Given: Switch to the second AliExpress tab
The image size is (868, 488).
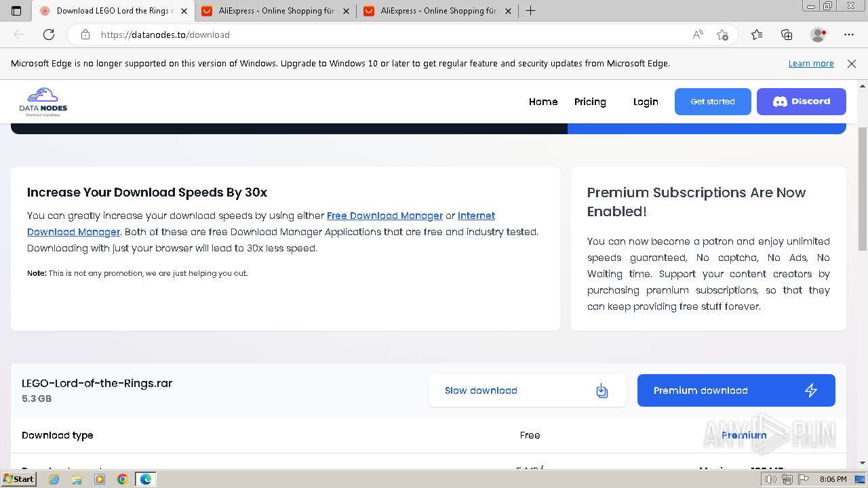Looking at the screenshot, I should click(x=437, y=11).
